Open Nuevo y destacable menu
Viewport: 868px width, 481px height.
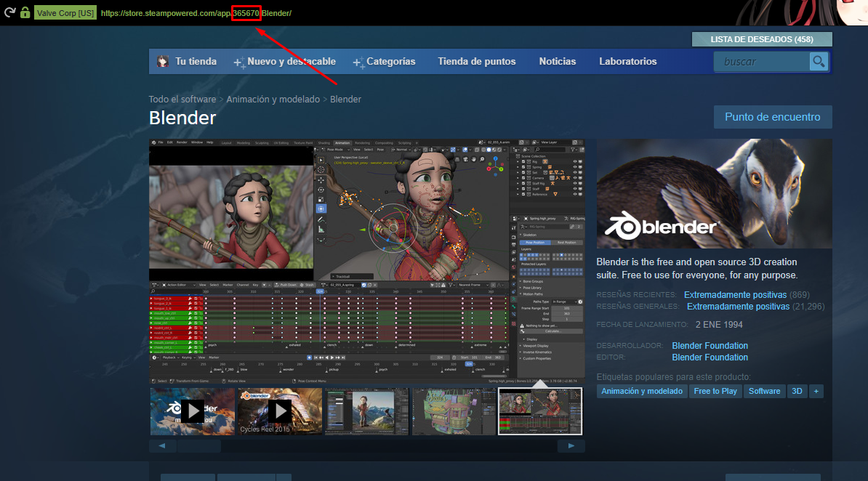click(x=292, y=62)
